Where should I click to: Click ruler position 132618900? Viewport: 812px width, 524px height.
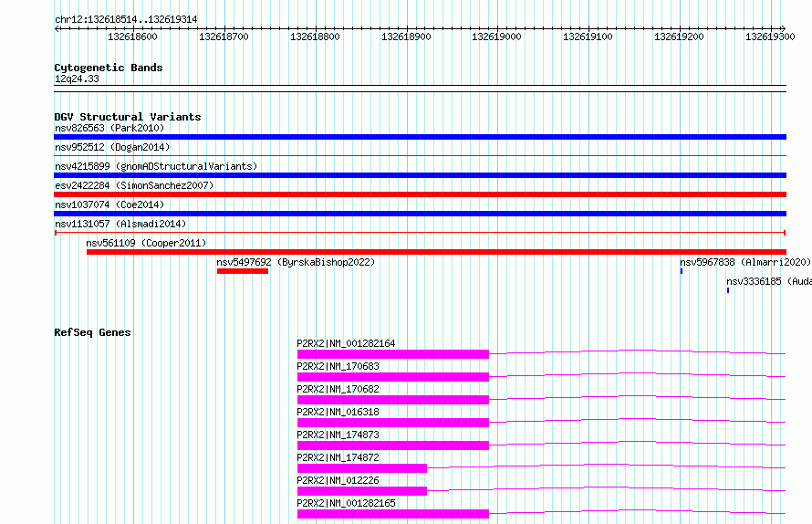click(406, 37)
